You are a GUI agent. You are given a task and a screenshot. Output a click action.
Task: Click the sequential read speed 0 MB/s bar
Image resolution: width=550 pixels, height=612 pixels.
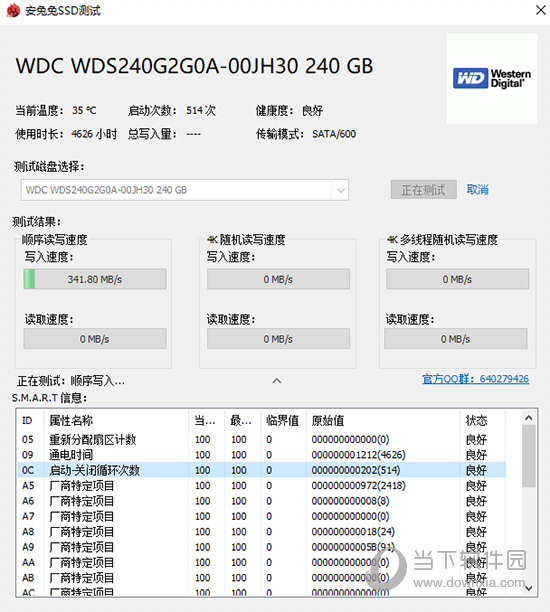(95, 339)
